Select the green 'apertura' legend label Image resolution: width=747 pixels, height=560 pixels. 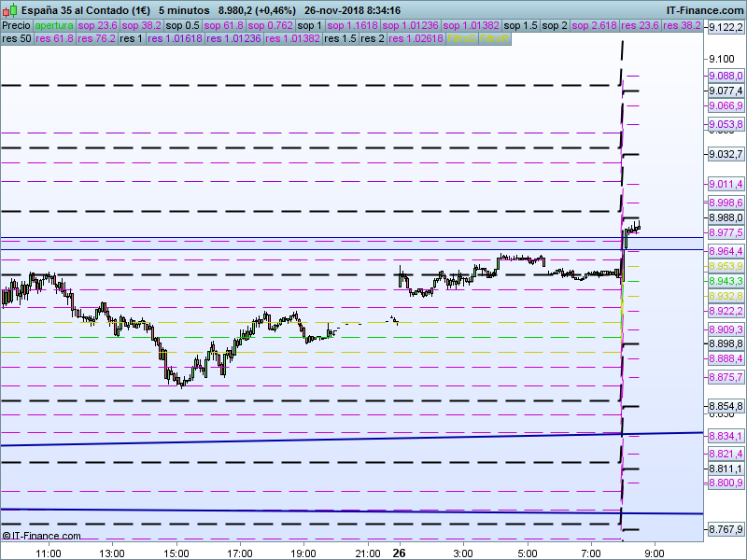click(54, 26)
